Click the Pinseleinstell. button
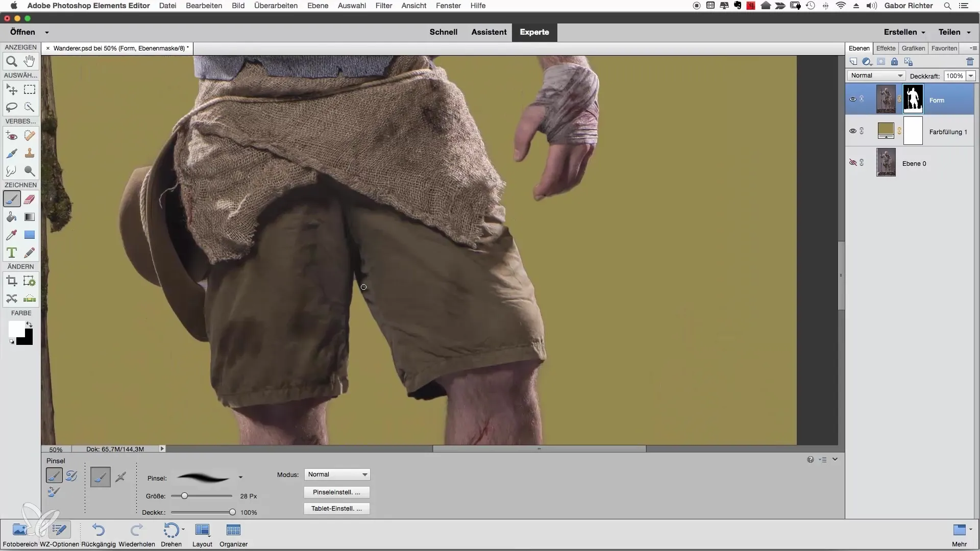This screenshot has height=551, width=980. [x=336, y=492]
